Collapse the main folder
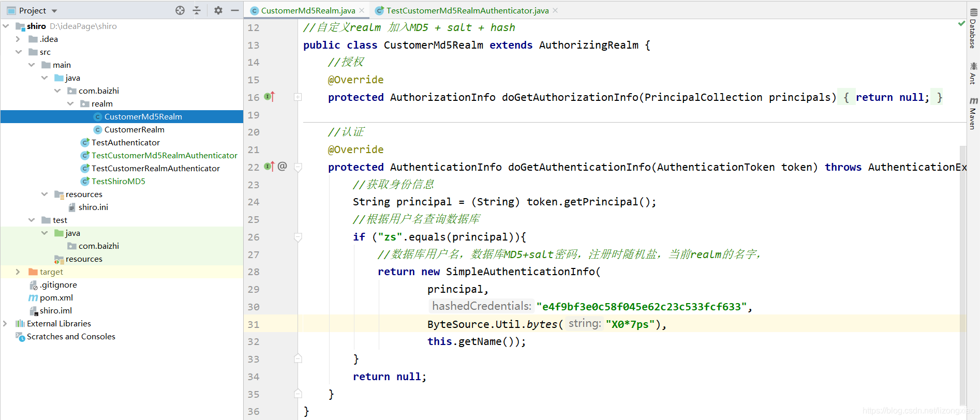Screen dimensions: 980x420 [32, 65]
